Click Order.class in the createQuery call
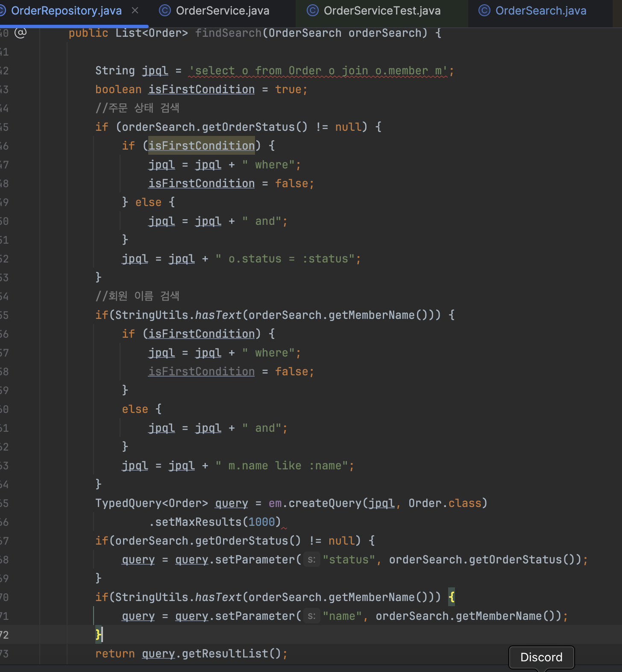This screenshot has width=622, height=672. (x=445, y=503)
